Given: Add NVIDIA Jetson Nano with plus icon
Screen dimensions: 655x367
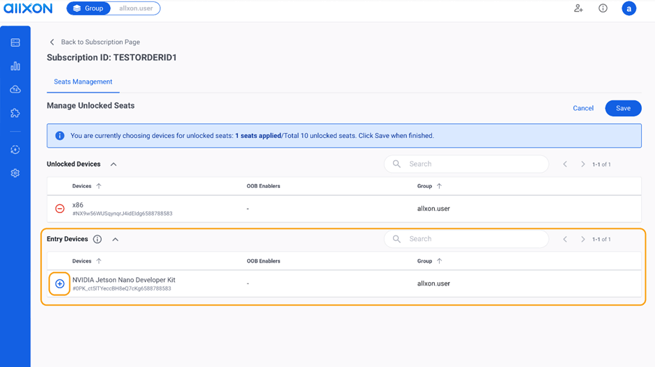Looking at the screenshot, I should pos(60,283).
